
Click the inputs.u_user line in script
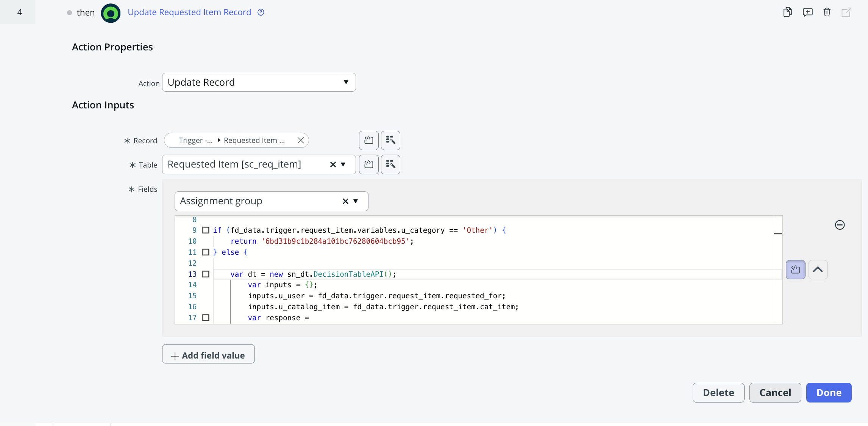pos(377,296)
